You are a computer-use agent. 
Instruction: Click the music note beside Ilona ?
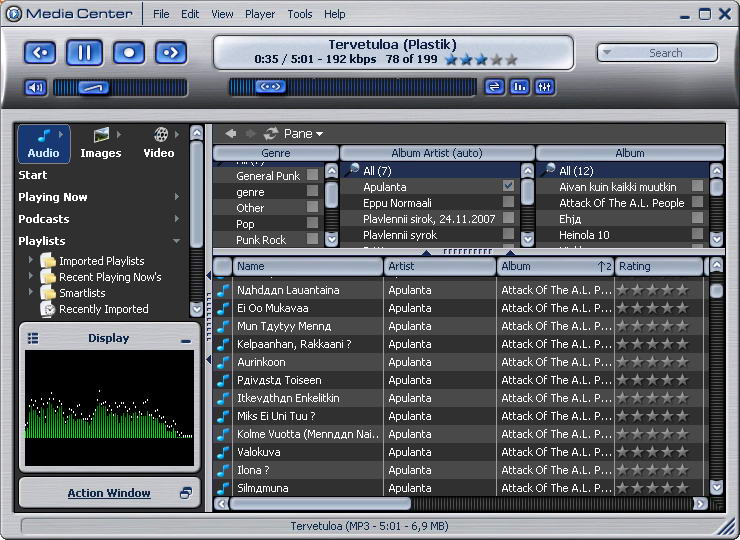pos(223,470)
